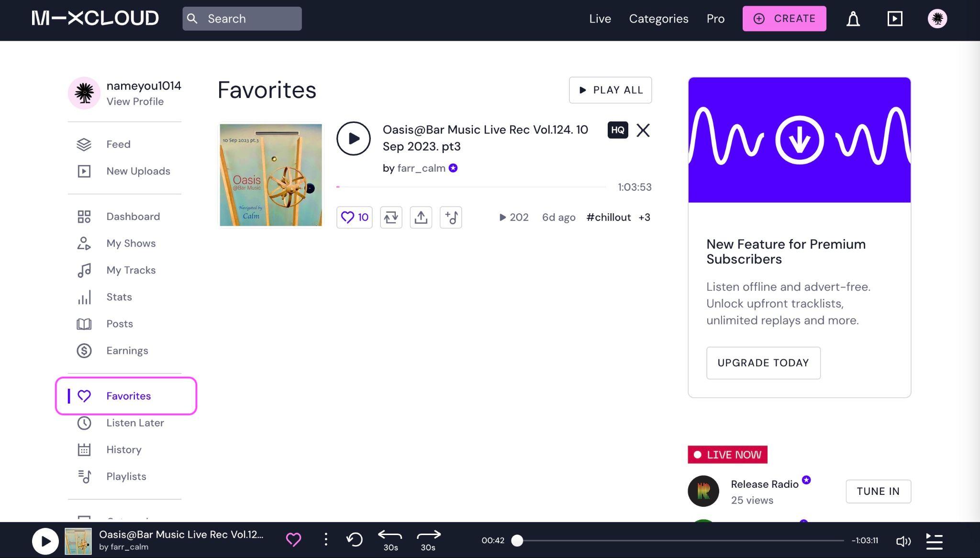Screen dimensions: 980x558
Task: Click the Search input field
Action: pos(242,19)
